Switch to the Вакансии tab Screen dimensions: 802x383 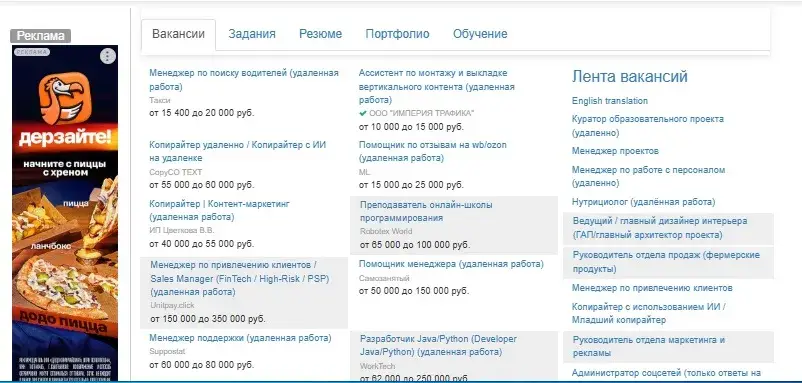(x=179, y=34)
